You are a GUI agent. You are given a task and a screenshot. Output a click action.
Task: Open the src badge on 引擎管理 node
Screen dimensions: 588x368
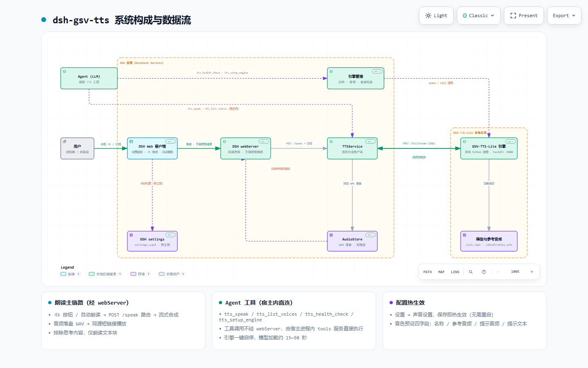[x=377, y=72]
